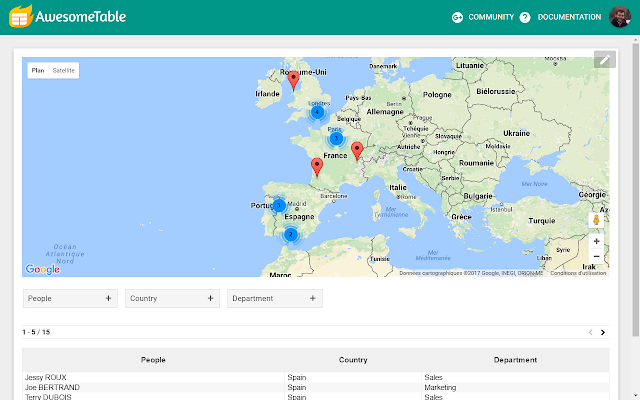Go to next page of results

(603, 332)
